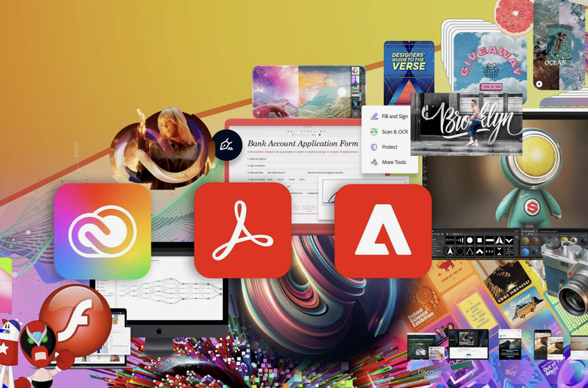
Task: Click the green Scan & OCR printer icon
Action: click(x=374, y=132)
